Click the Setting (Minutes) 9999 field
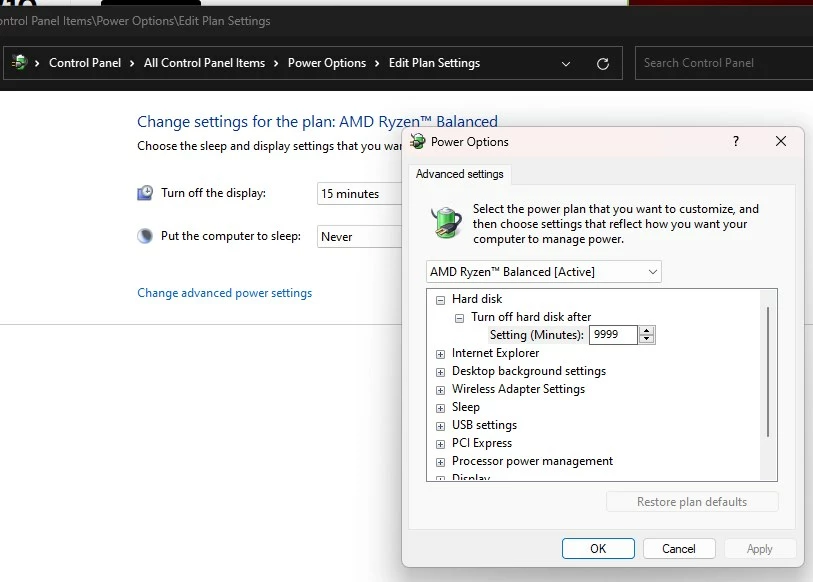 point(613,335)
